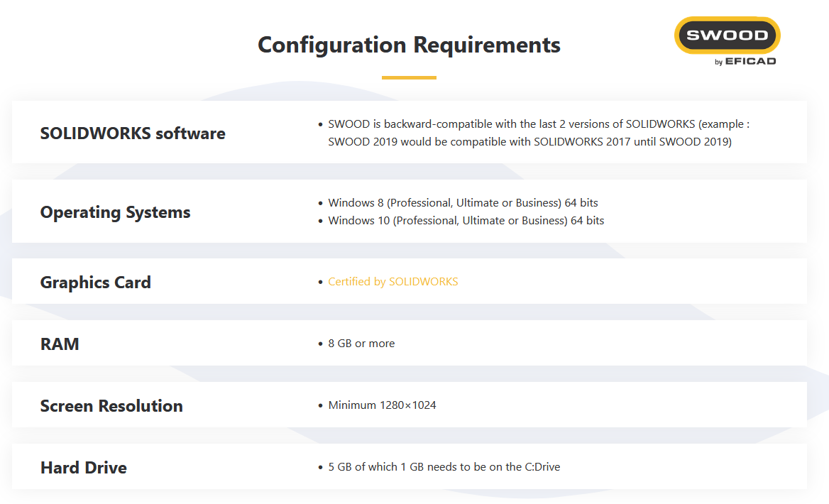Click the Operating Systems row label

pyautogui.click(x=115, y=212)
